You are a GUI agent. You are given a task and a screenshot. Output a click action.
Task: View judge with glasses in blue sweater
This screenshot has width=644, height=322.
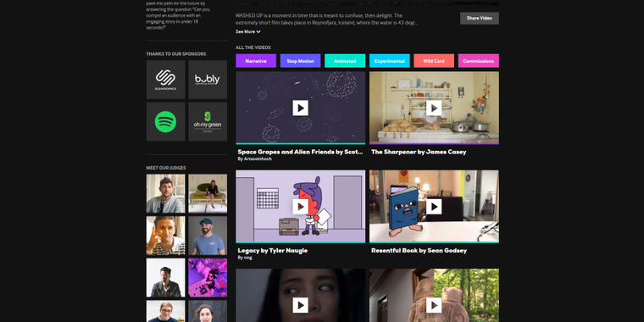(x=165, y=311)
